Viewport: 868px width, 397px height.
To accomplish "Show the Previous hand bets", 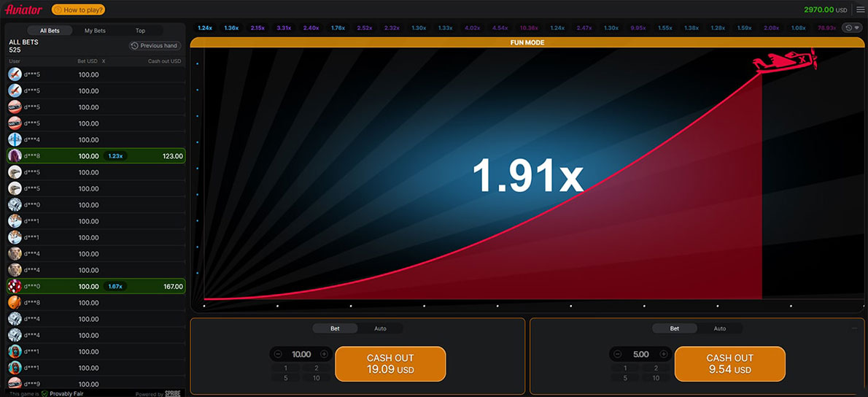I will 154,45.
